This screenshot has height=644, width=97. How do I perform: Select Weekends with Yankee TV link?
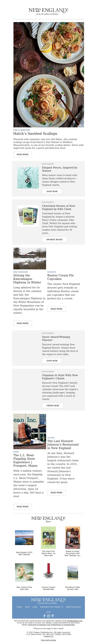[x=51, y=607]
